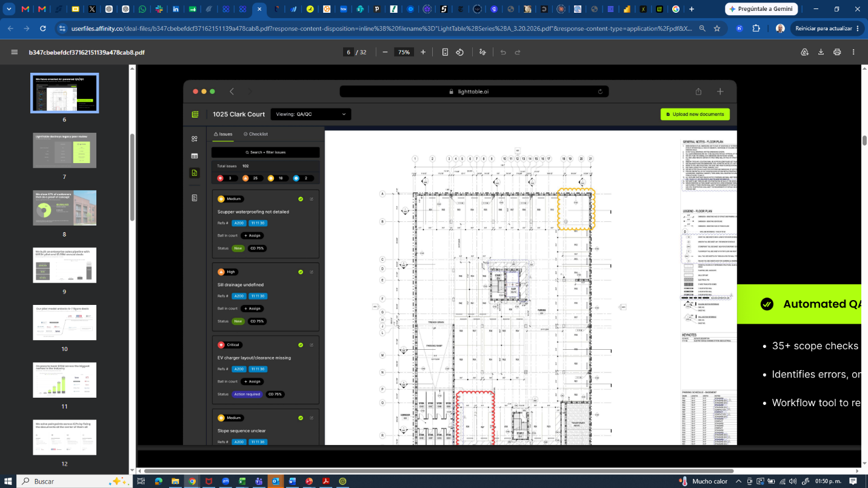View site information for userfiles.affinity.co

61,28
